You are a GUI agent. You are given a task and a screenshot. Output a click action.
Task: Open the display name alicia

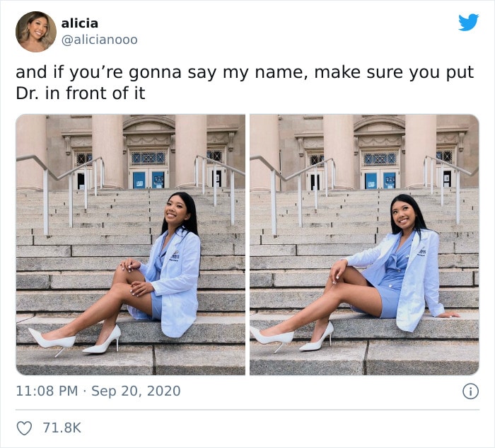click(x=79, y=23)
